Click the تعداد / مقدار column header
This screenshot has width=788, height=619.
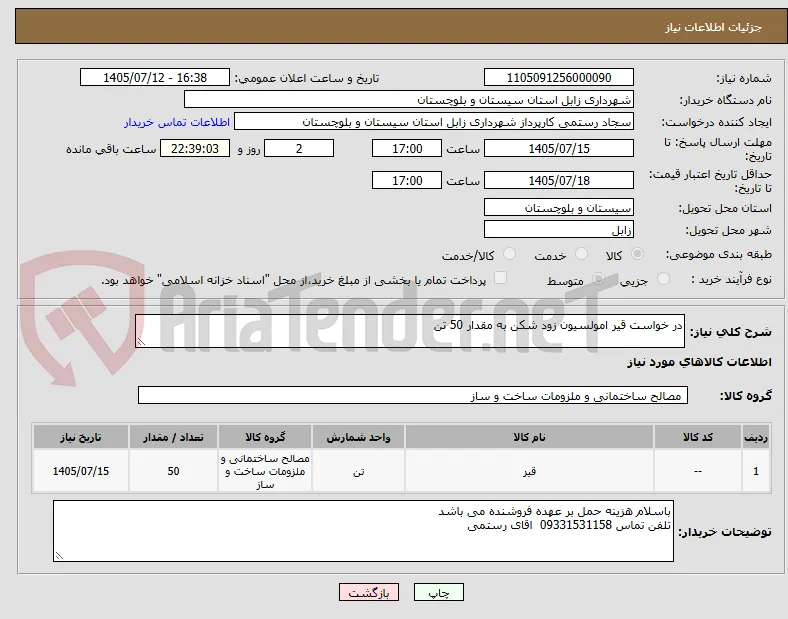(x=173, y=437)
